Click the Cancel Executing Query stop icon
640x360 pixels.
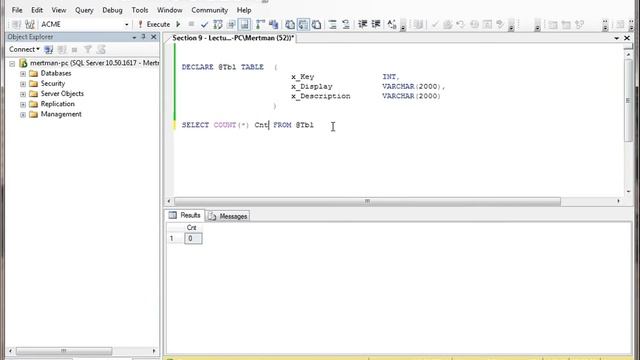point(191,24)
